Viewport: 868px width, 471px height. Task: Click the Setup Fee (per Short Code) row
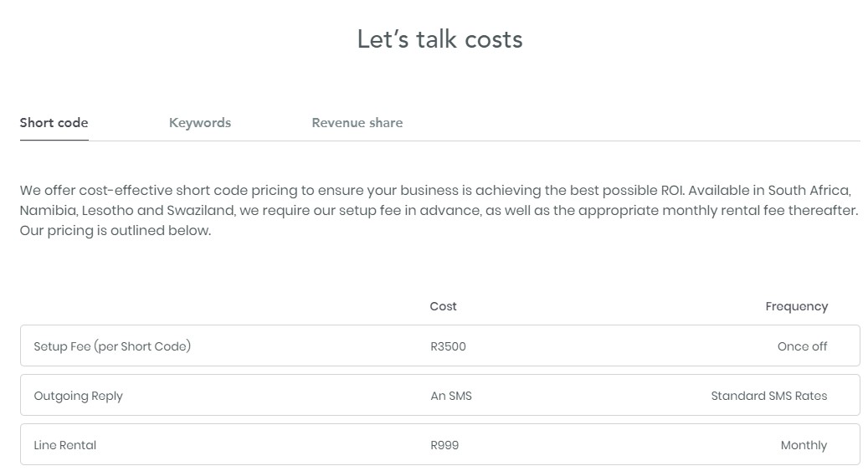[x=440, y=346]
